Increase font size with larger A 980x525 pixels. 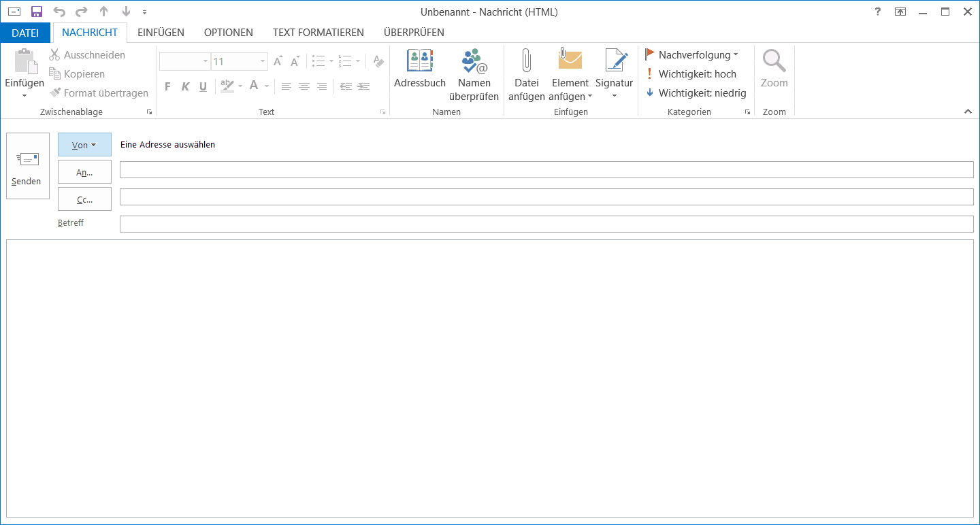click(278, 62)
